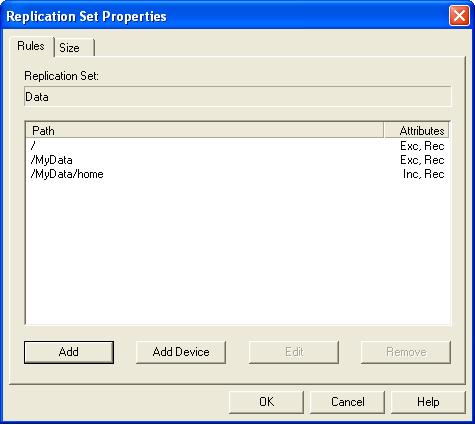Click "Inc, Rec" attributes of /MyData/home
The width and height of the screenshot is (475, 425).
[x=423, y=174]
